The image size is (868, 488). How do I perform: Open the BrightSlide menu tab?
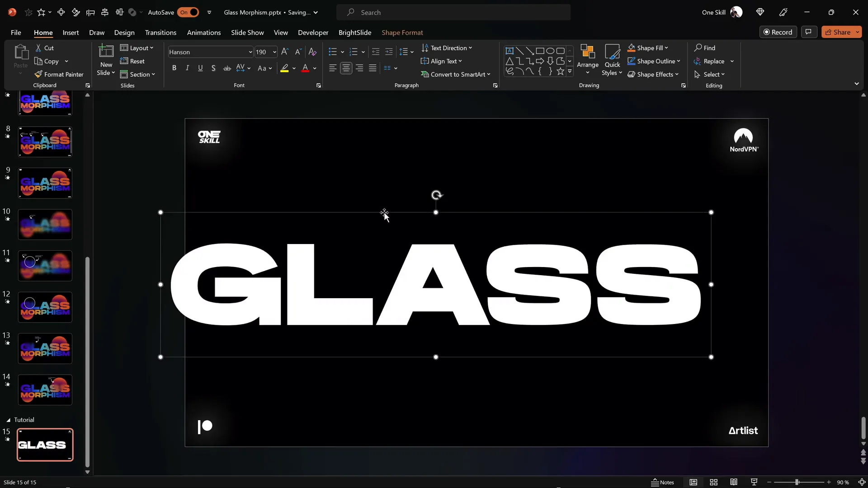(x=354, y=33)
